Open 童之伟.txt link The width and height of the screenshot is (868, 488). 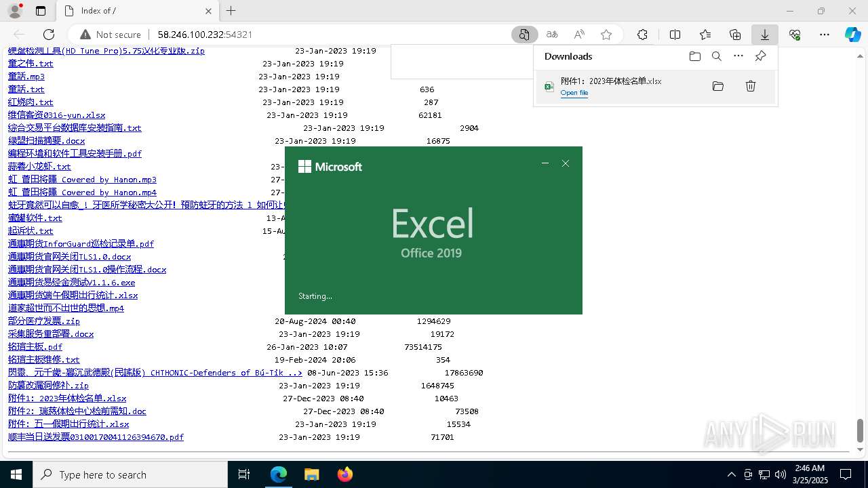tap(31, 63)
